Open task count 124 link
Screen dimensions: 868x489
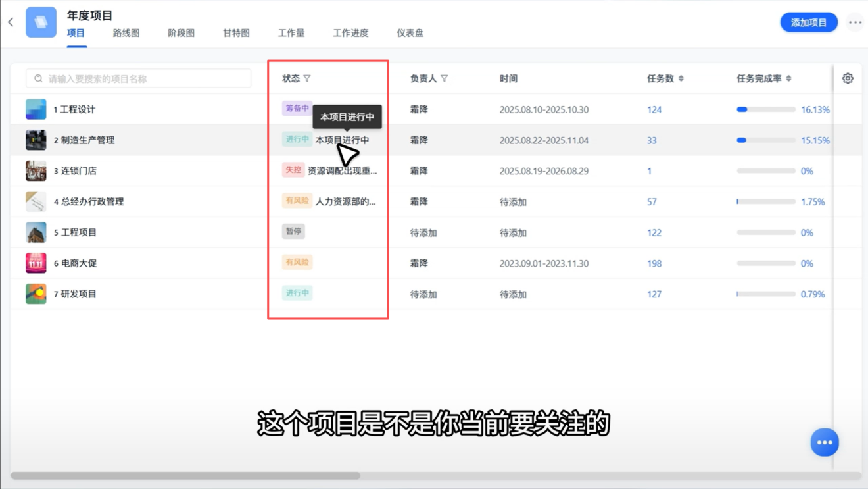pos(654,110)
